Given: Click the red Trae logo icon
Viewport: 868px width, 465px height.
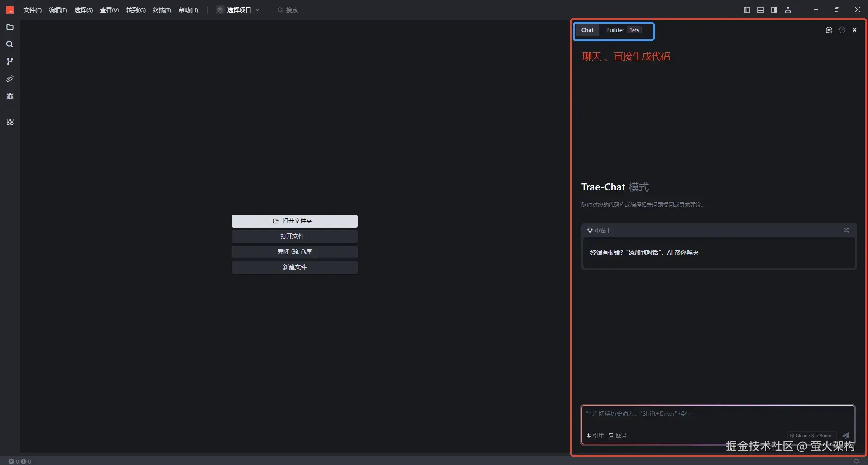Looking at the screenshot, I should pos(10,10).
